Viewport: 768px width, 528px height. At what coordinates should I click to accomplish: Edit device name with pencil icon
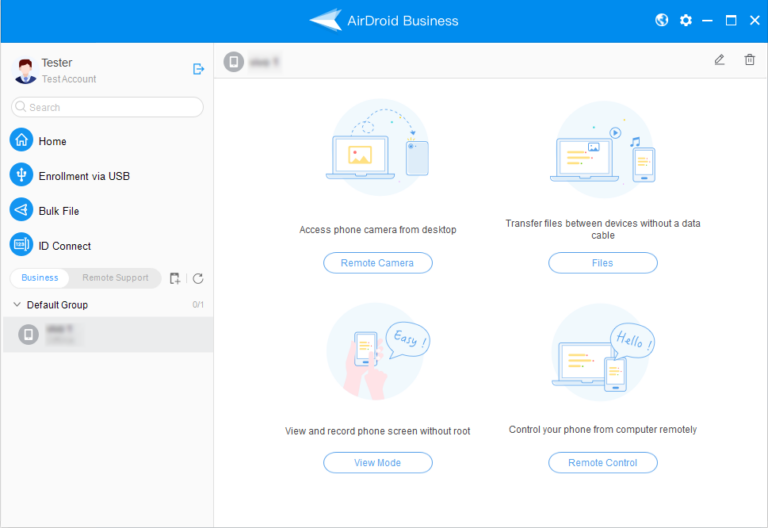(719, 60)
